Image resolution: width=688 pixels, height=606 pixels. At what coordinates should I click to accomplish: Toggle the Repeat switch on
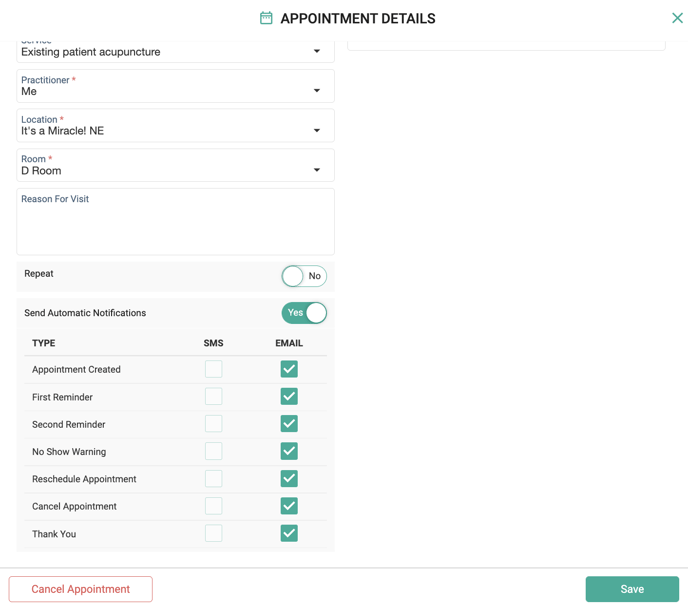pos(304,276)
